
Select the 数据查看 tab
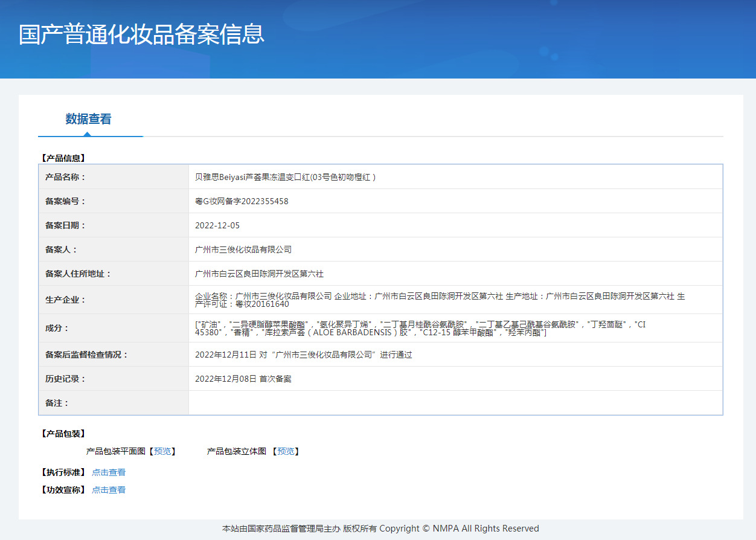88,119
